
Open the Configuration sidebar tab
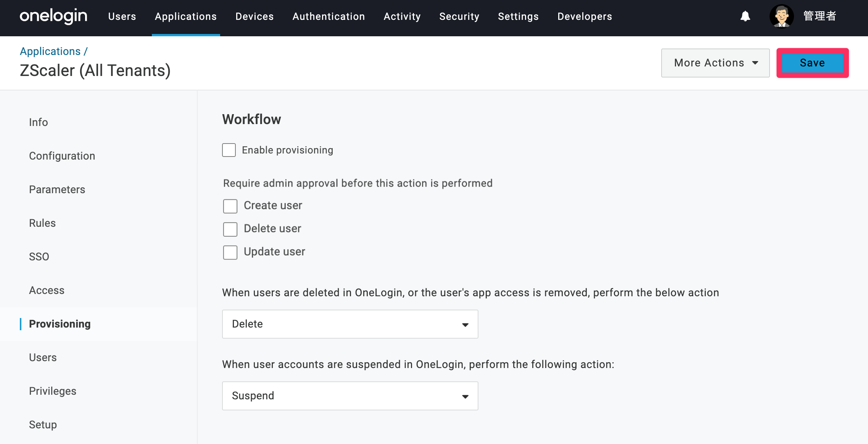click(62, 156)
